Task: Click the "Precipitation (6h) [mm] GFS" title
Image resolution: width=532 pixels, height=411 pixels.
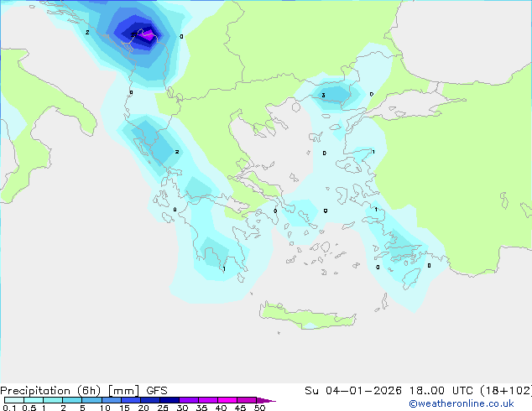Action: (x=84, y=391)
